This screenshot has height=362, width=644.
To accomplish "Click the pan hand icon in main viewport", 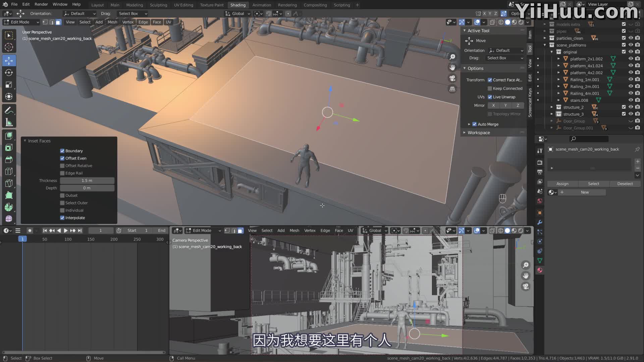I will [452, 67].
